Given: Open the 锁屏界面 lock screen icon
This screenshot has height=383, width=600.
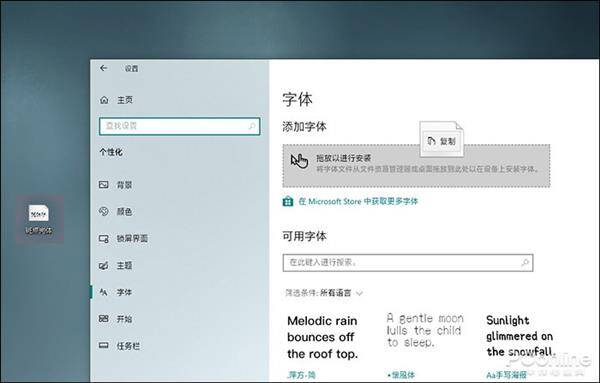Looking at the screenshot, I should [x=104, y=238].
